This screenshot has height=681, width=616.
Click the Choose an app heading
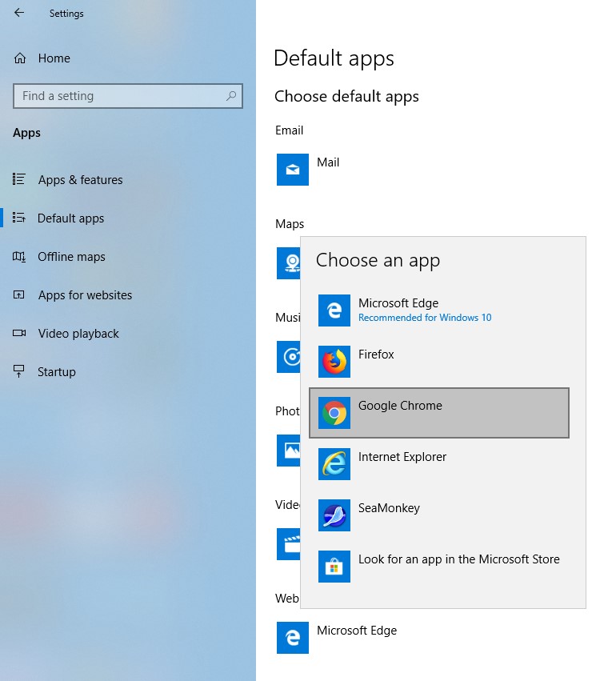tap(378, 261)
